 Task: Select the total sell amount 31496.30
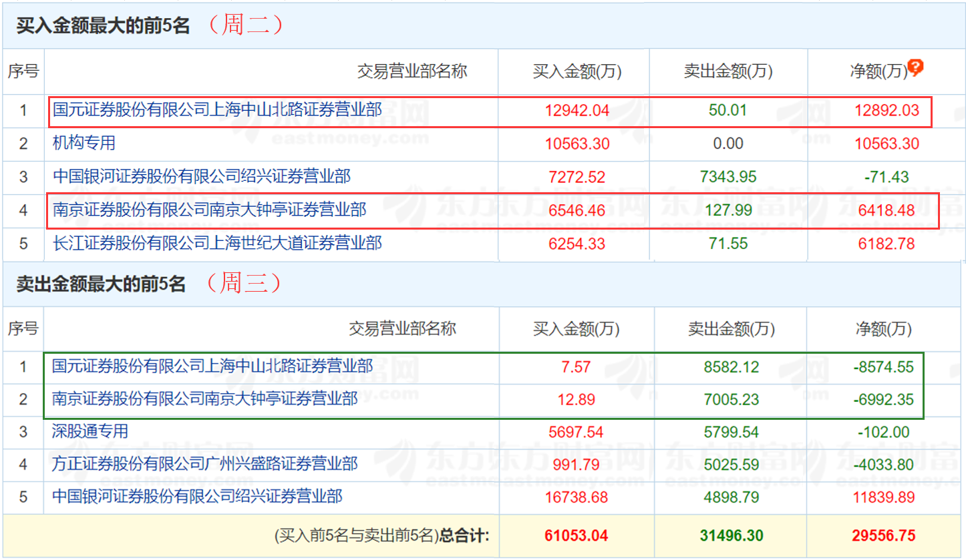point(732,535)
